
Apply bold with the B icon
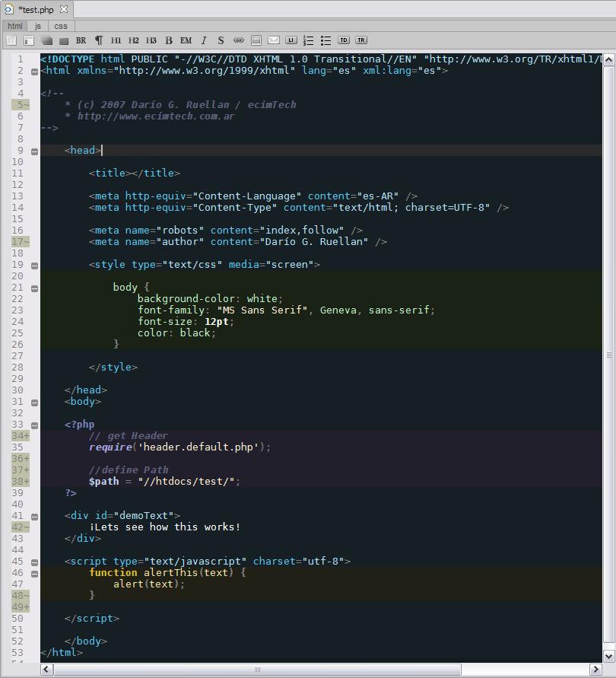(169, 40)
